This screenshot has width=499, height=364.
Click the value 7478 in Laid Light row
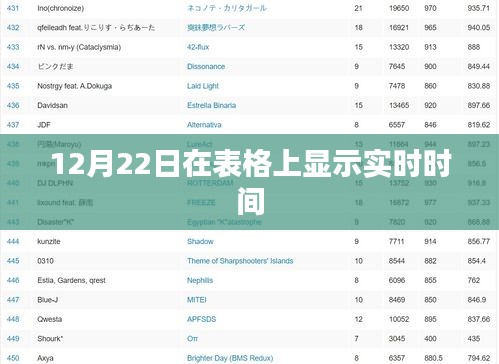pyautogui.click(x=397, y=86)
